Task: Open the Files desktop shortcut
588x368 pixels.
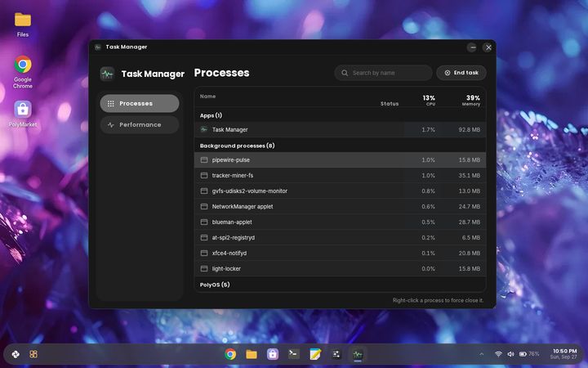Action: tap(23, 25)
